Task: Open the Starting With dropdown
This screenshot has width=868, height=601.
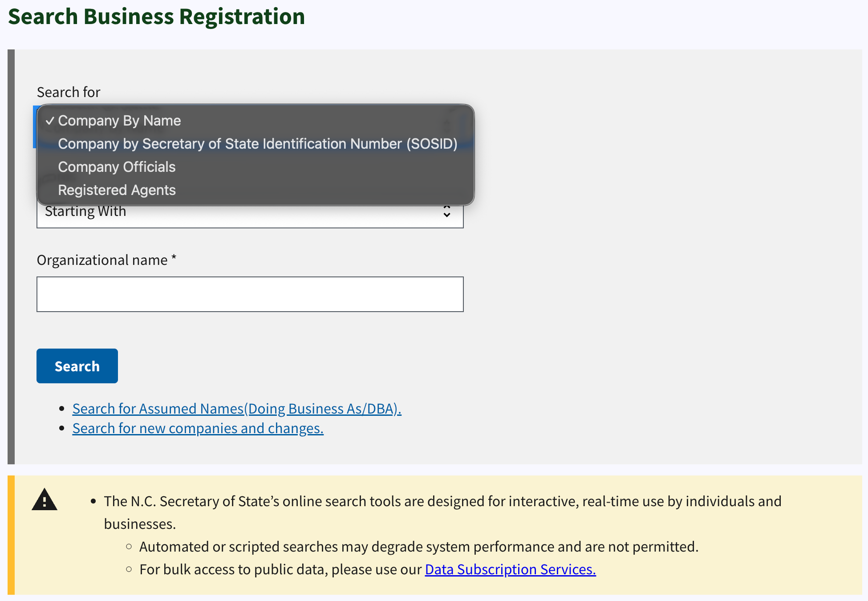Action: coord(250,212)
